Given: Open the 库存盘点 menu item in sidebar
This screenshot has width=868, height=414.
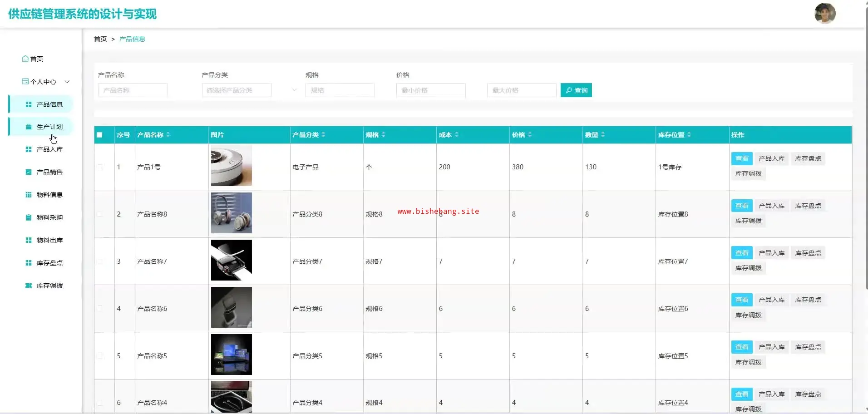Looking at the screenshot, I should click(x=49, y=263).
